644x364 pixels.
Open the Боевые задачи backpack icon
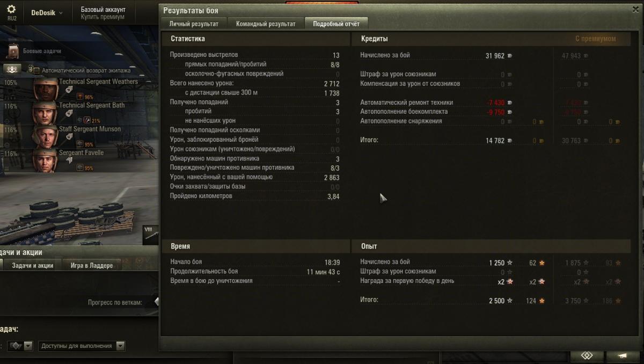[x=13, y=51]
